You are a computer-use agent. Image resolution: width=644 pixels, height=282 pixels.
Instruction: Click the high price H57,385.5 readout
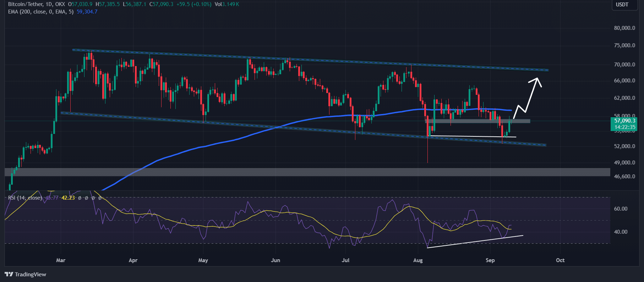pos(108,4)
